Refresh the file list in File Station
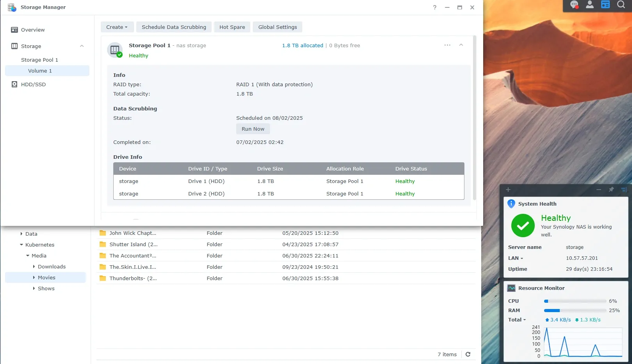This screenshot has width=632, height=364. (x=468, y=354)
